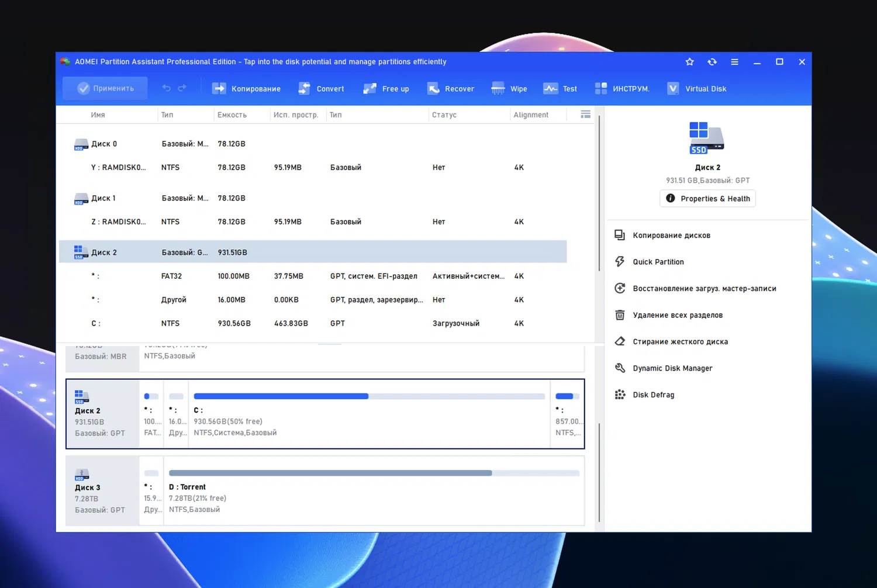
Task: Select the Convert tool
Action: point(321,88)
